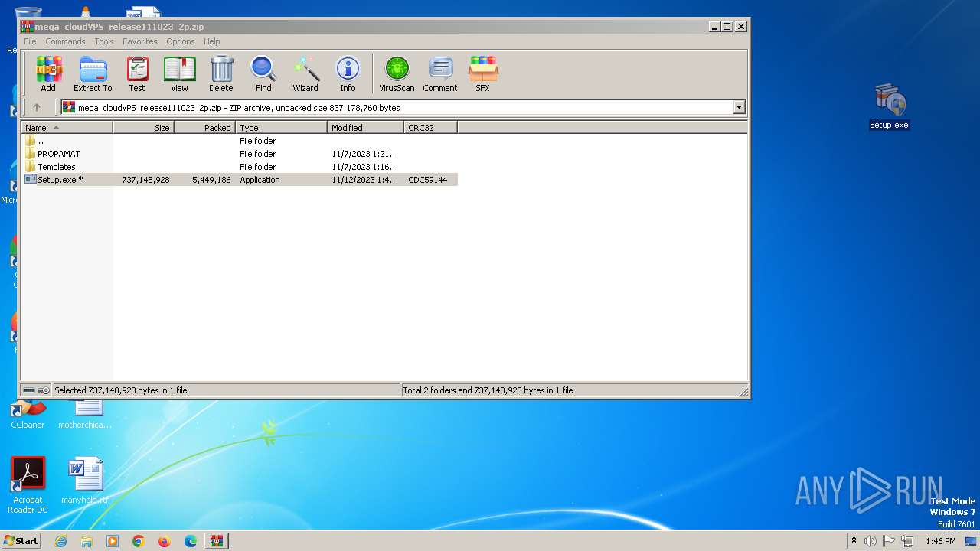The width and height of the screenshot is (980, 551).
Task: Click the WinRAR taskbar button
Action: coord(216,541)
